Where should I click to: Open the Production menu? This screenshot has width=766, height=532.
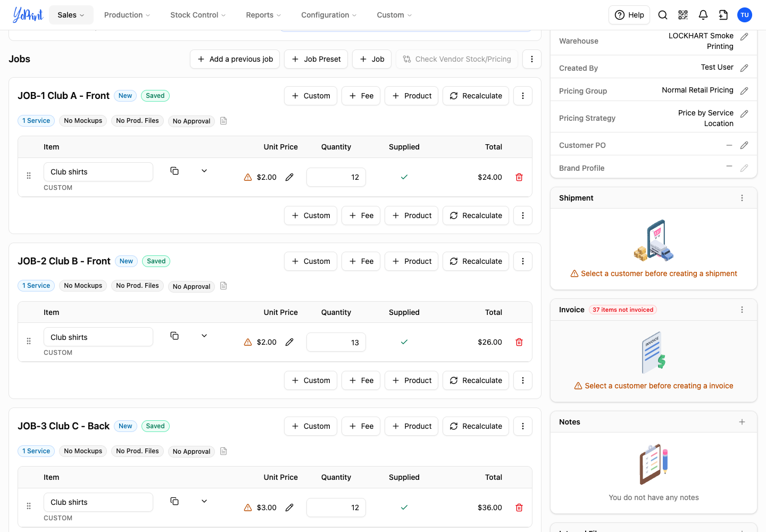(127, 15)
